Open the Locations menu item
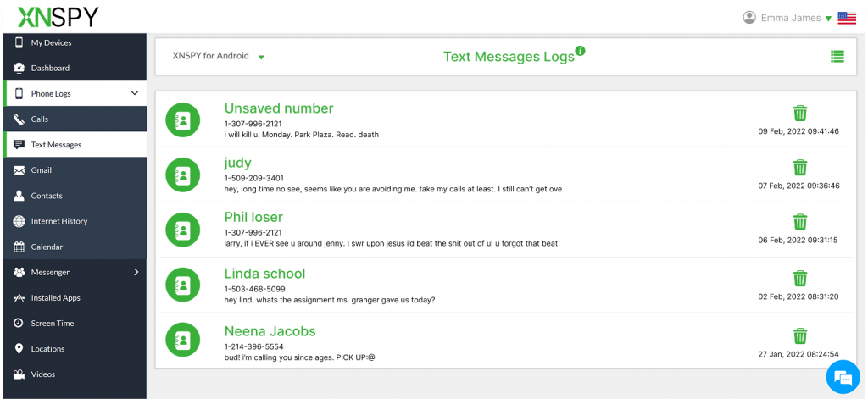Viewport: 868px width, 399px height. tap(47, 349)
